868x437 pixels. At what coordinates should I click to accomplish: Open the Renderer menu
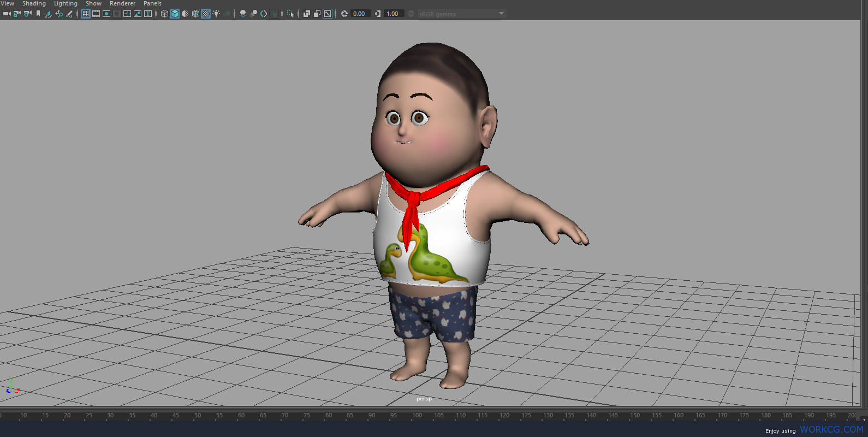tap(122, 3)
